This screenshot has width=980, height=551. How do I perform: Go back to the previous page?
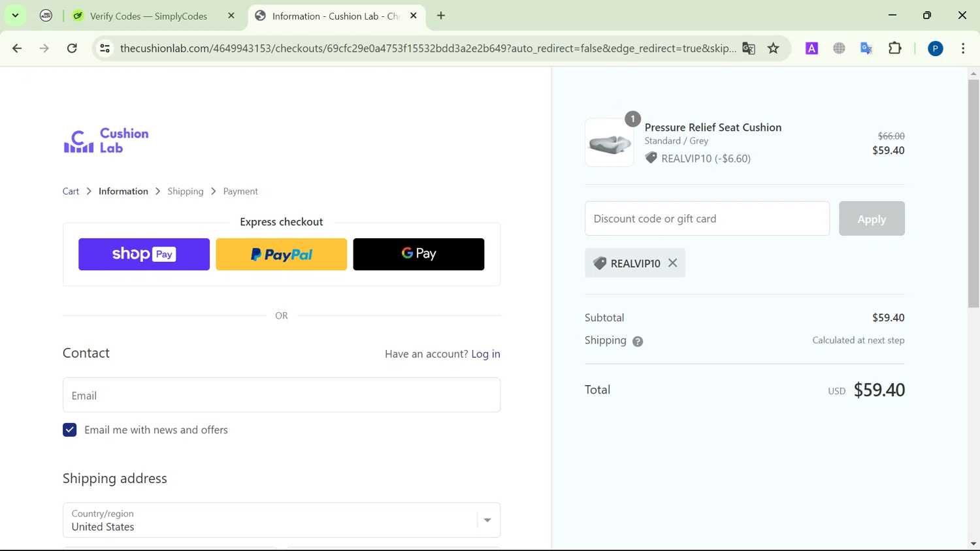pyautogui.click(x=17, y=48)
